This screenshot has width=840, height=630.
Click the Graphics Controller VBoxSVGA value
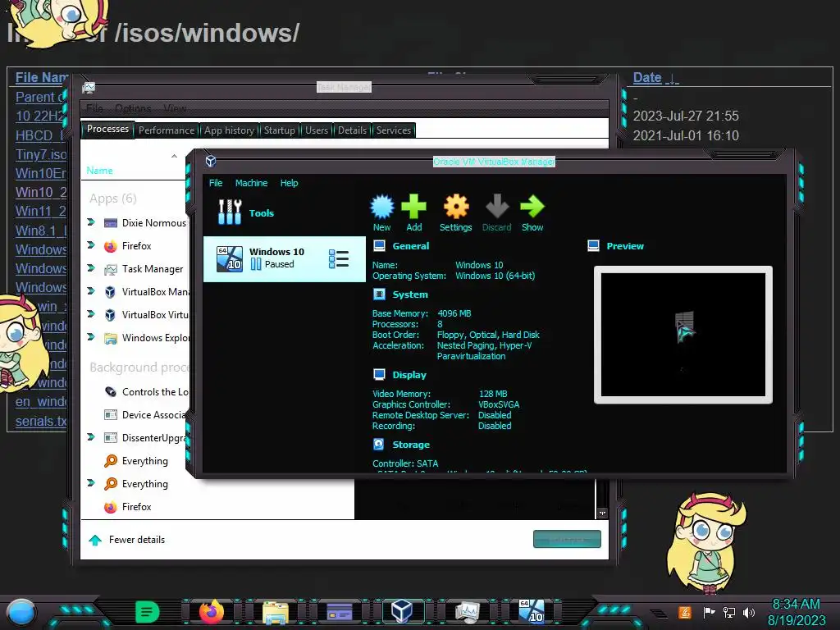click(499, 404)
